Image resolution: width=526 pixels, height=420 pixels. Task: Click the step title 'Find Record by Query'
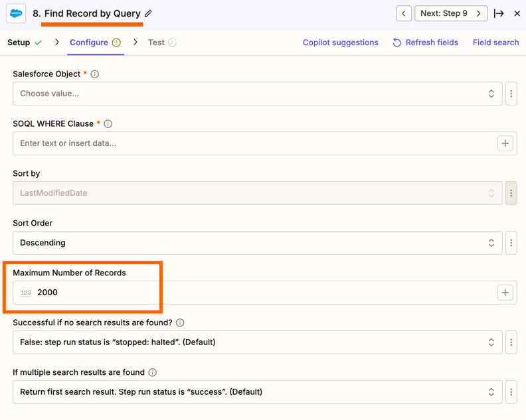92,13
